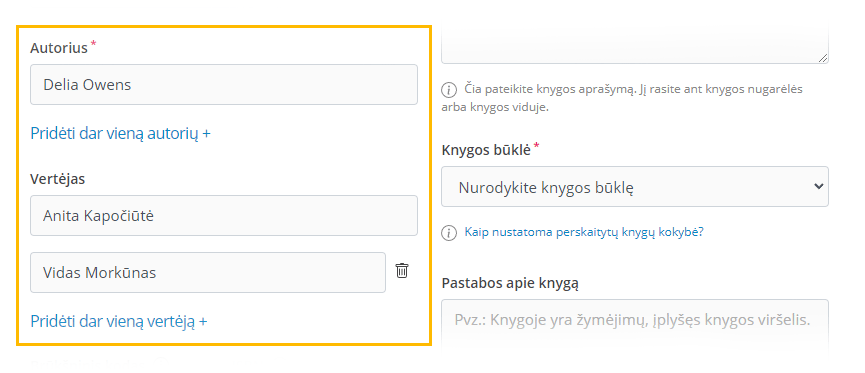Click into the Anita Kapočiūtė translator field

223,216
